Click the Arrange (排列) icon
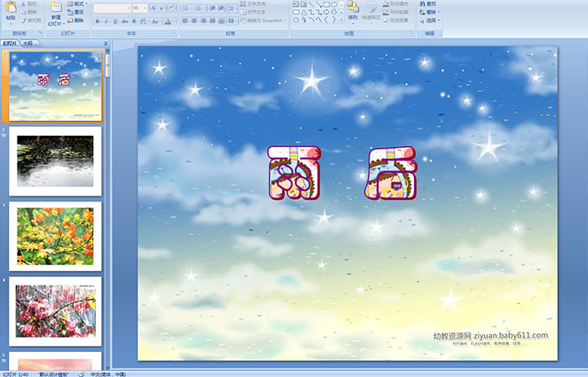588x377 pixels. click(x=353, y=7)
